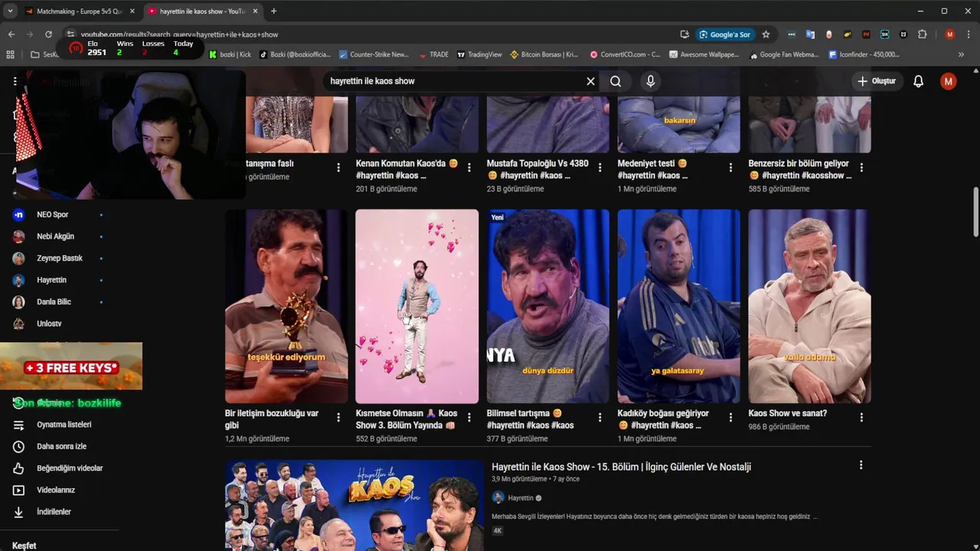Start voice search with the microphone icon

651,81
